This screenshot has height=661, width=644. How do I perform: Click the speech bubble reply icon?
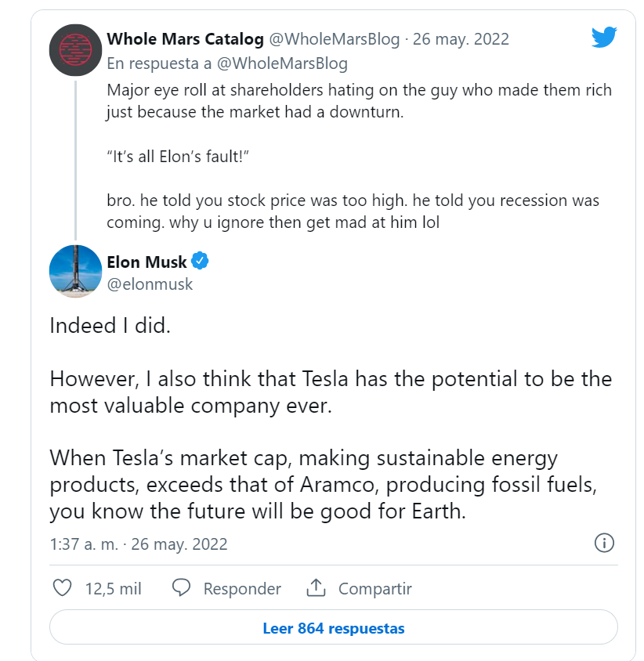[181, 588]
